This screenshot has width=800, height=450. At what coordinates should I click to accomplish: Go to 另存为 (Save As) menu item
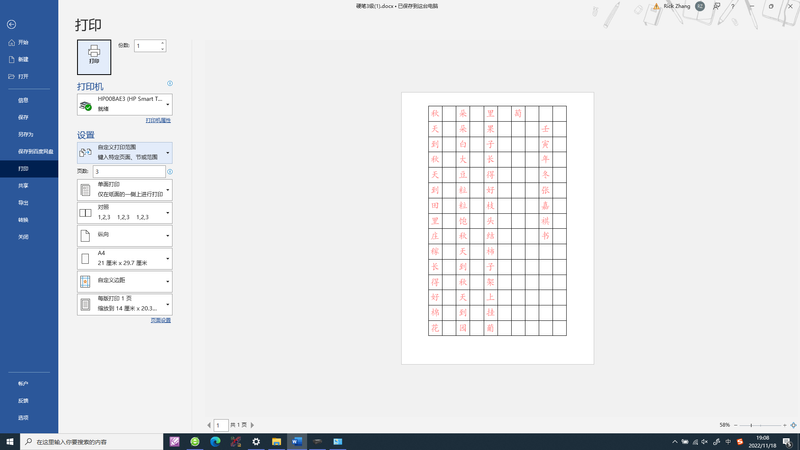pyautogui.click(x=24, y=134)
